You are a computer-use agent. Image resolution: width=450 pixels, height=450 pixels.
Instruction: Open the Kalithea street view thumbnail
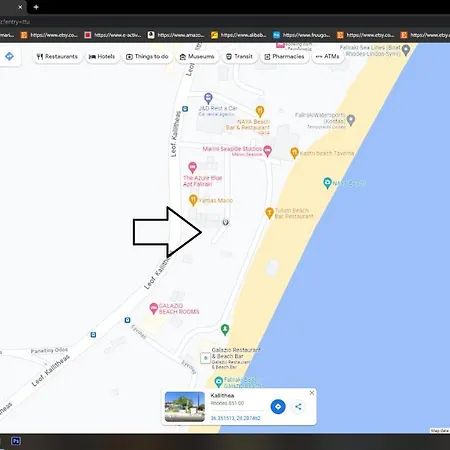tap(185, 407)
